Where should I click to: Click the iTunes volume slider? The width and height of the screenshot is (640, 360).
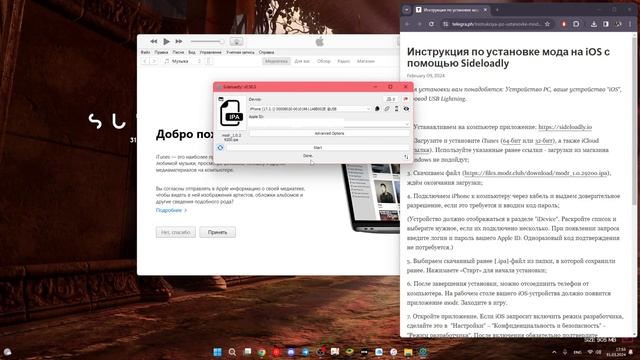207,41
